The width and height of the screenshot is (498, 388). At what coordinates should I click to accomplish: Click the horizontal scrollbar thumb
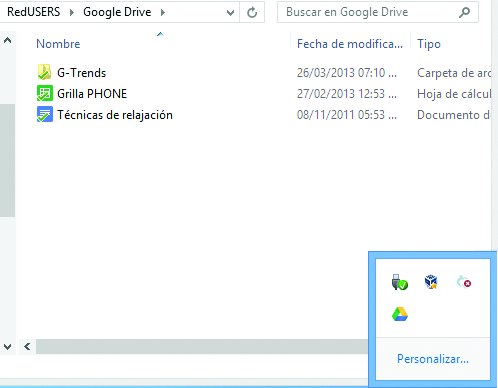(202, 347)
